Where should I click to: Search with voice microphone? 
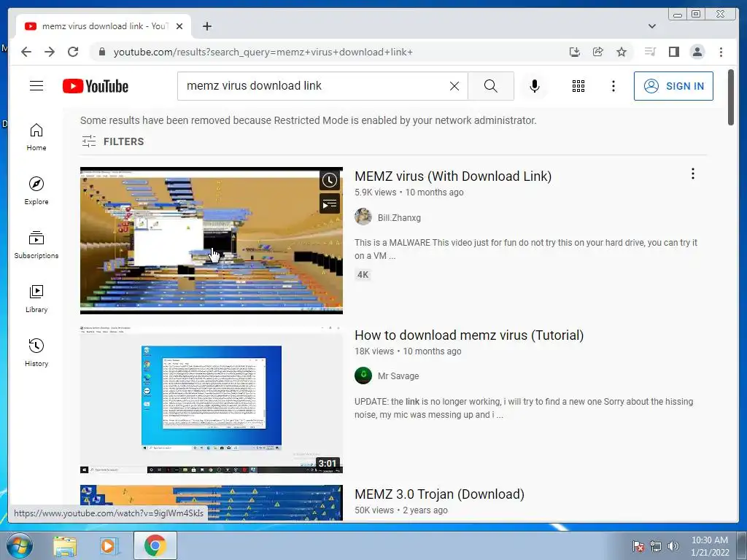click(535, 86)
